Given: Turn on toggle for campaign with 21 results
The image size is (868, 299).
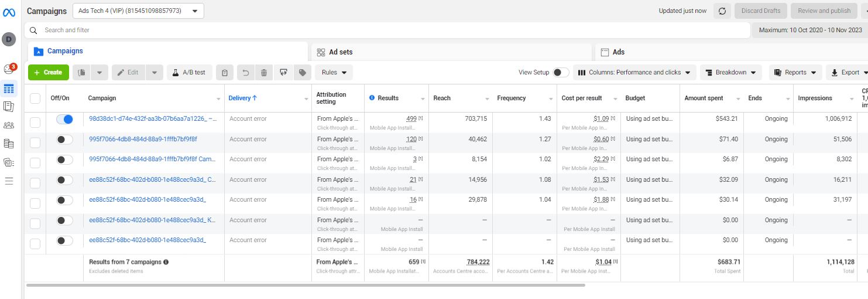Looking at the screenshot, I should [x=65, y=180].
